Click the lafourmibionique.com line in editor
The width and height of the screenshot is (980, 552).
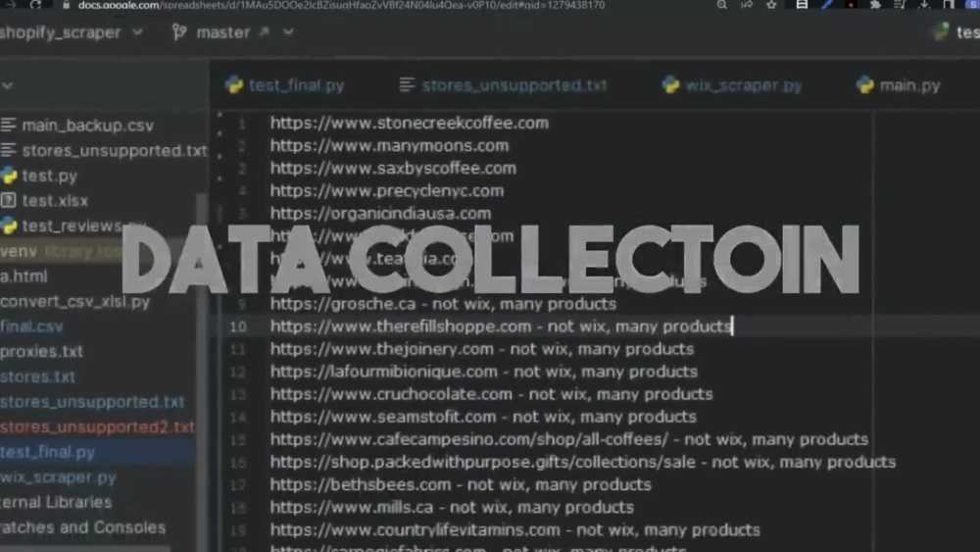pyautogui.click(x=484, y=372)
